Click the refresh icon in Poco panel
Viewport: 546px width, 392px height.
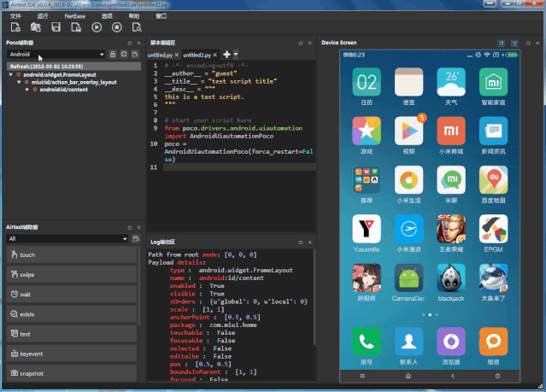(124, 55)
